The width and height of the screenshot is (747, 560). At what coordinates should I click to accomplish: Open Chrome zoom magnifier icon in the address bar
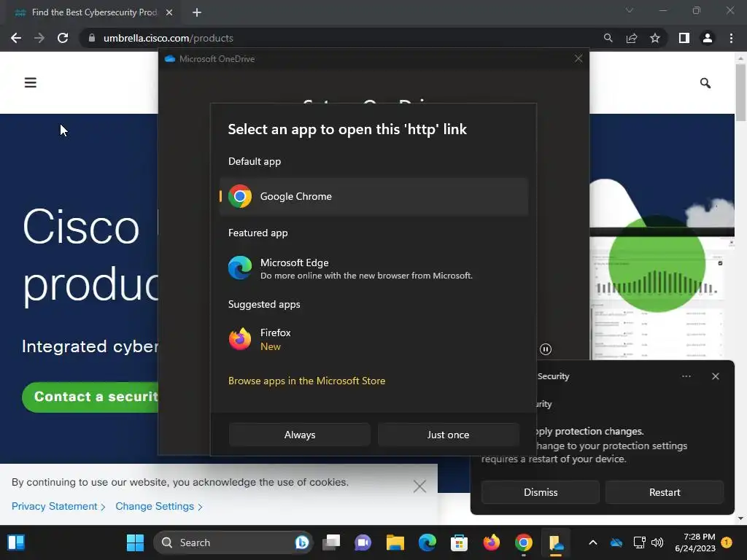click(608, 38)
